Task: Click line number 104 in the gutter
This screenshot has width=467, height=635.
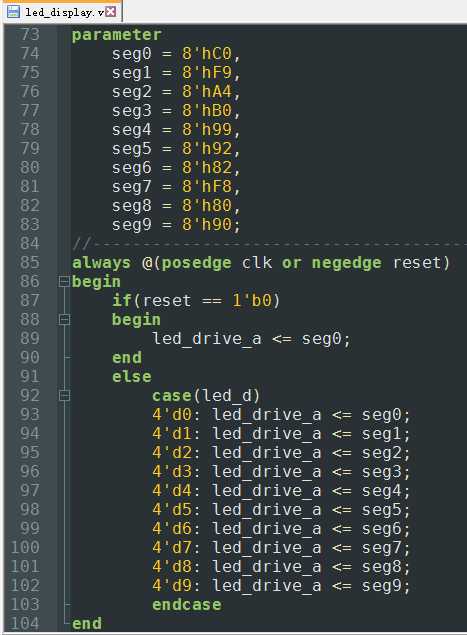Action: point(25,623)
